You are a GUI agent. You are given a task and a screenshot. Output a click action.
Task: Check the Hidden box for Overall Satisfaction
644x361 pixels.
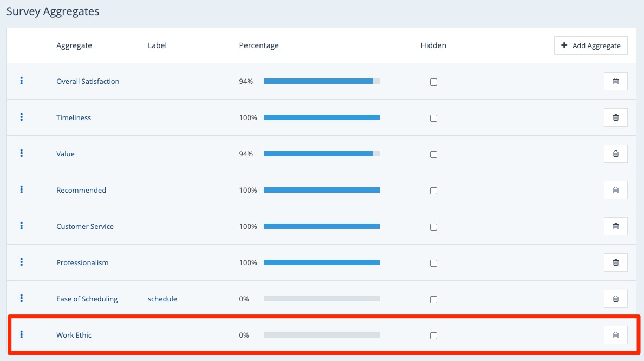point(433,82)
